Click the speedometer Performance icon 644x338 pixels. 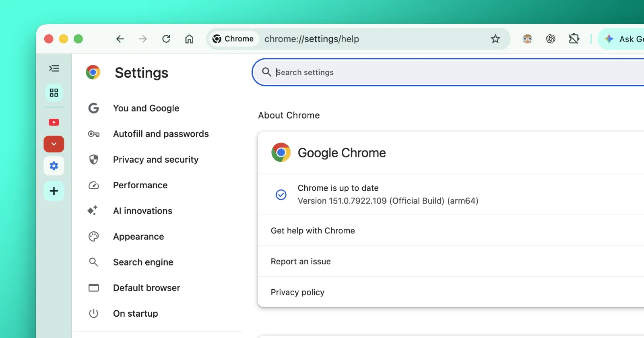click(x=93, y=185)
